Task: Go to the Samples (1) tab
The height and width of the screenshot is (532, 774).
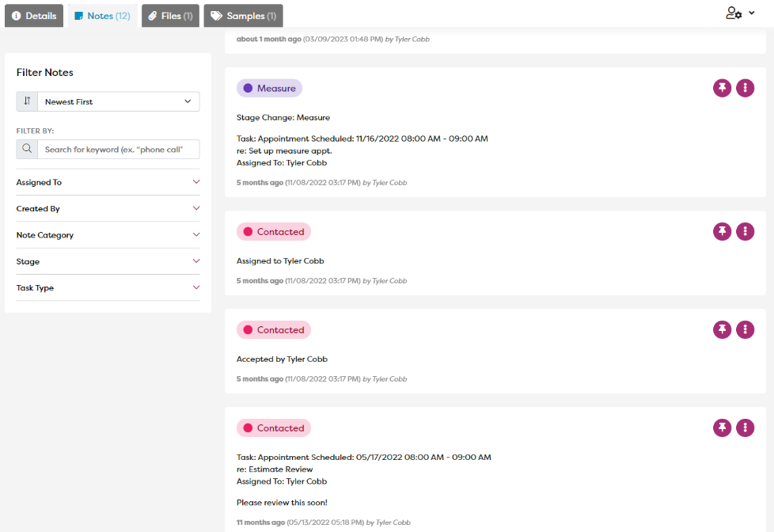Action: tap(243, 16)
